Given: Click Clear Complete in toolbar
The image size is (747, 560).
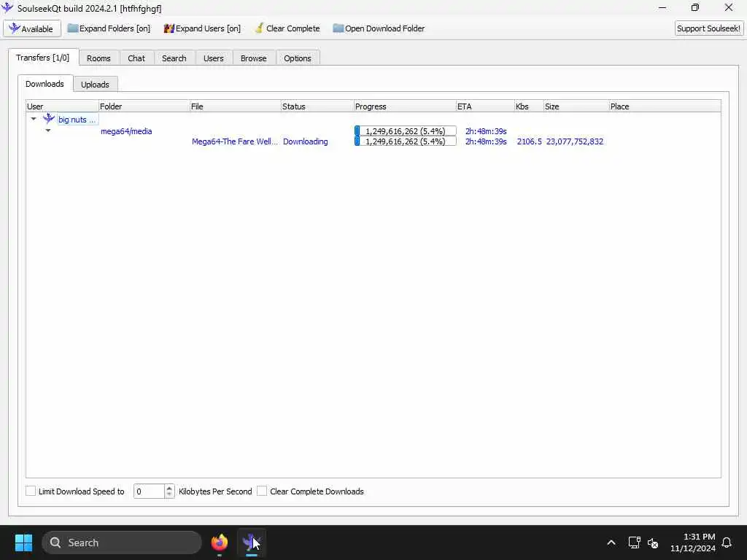Looking at the screenshot, I should (x=287, y=28).
